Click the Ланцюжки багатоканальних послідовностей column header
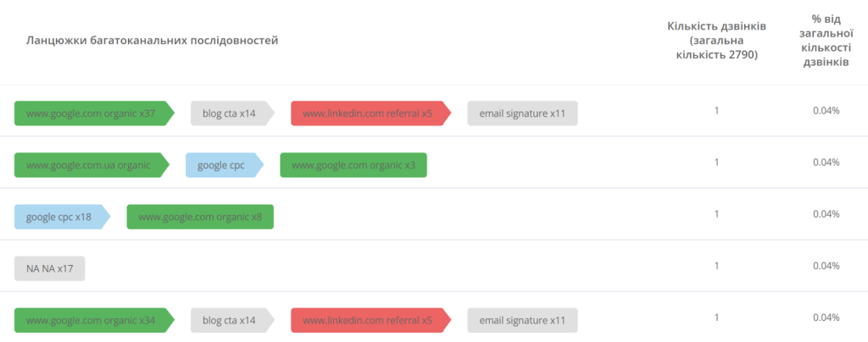Viewport: 868px width, 342px height. [x=152, y=41]
